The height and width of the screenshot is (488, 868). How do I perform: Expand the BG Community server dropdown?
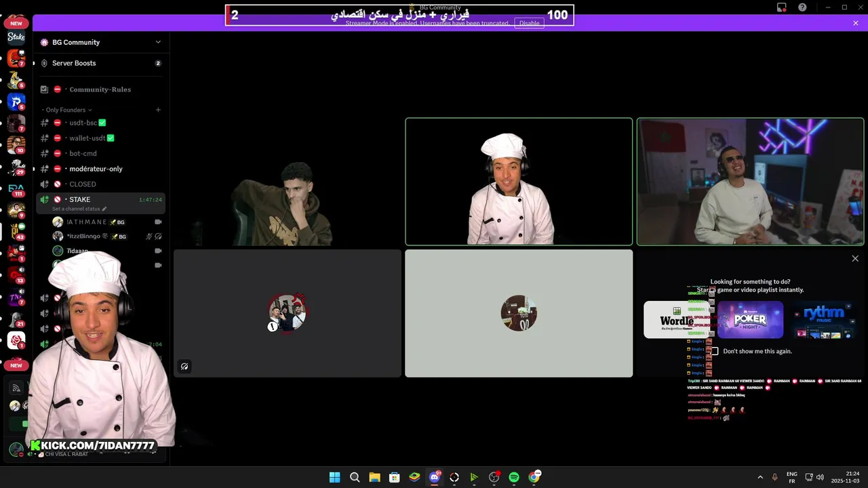click(158, 42)
